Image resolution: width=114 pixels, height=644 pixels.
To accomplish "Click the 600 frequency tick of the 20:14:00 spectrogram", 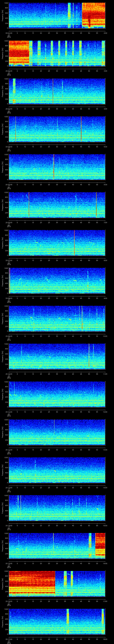I will click(x=7, y=505).
